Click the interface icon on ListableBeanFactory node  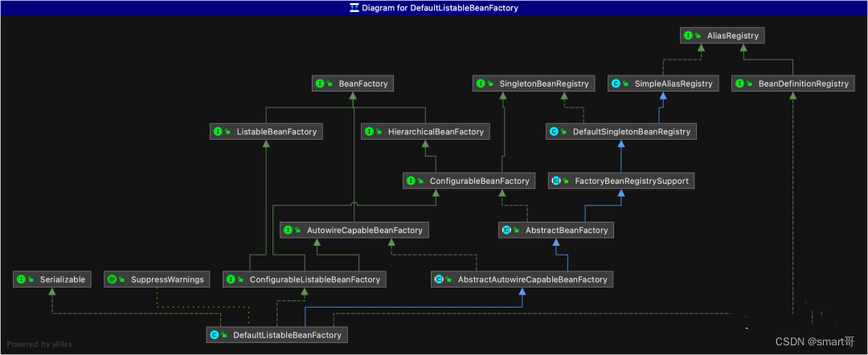(218, 132)
